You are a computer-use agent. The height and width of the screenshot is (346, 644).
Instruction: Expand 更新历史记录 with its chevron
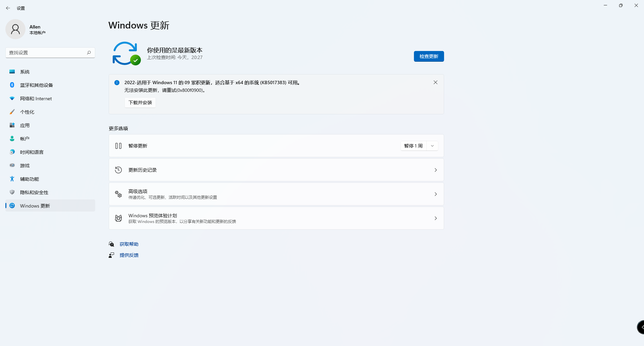point(436,170)
